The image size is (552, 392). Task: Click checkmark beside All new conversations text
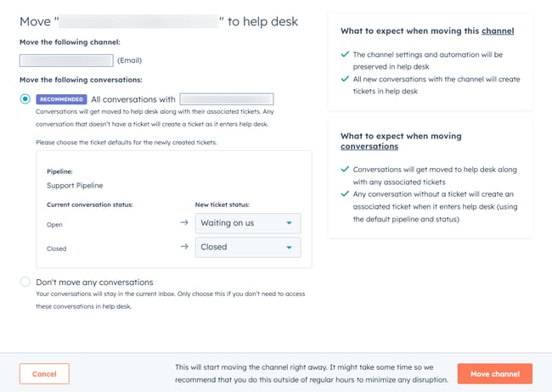[x=344, y=79]
